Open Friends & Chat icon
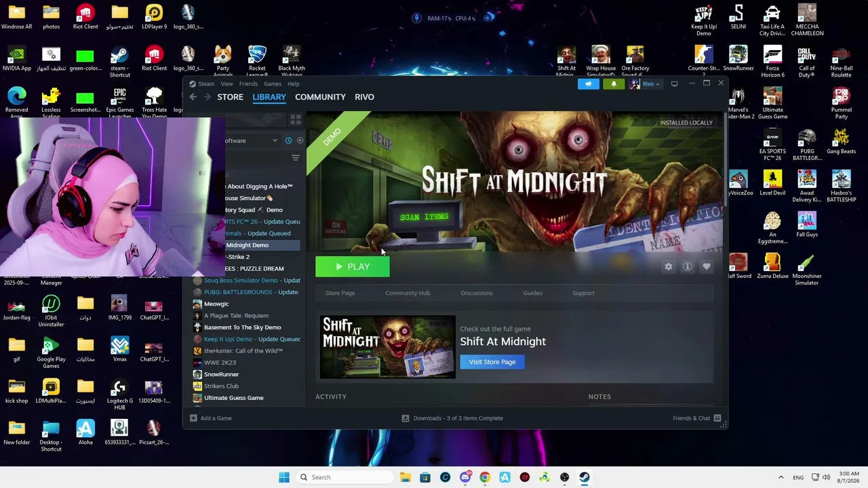 (717, 418)
